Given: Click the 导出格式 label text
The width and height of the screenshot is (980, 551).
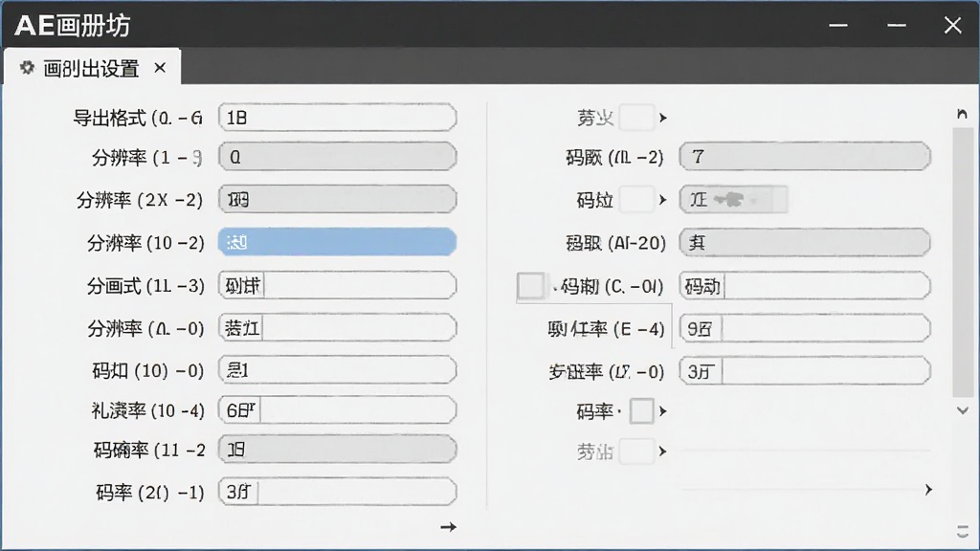Looking at the screenshot, I should click(110, 118).
